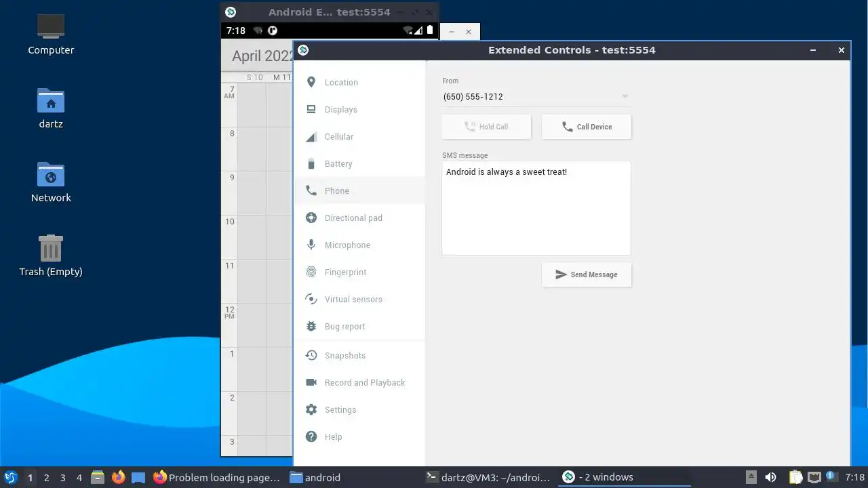Switch to workspace 4 in taskbar
Image resolution: width=868 pixels, height=488 pixels.
click(x=79, y=477)
